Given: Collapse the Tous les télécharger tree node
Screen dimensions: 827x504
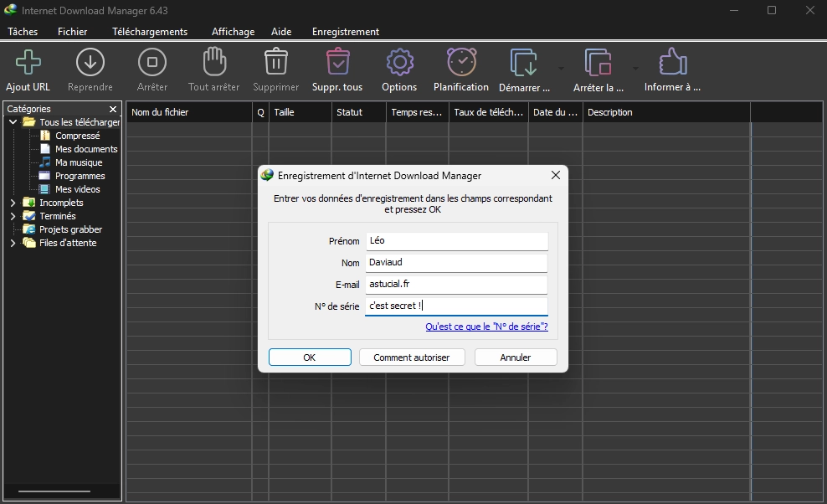Looking at the screenshot, I should point(13,122).
